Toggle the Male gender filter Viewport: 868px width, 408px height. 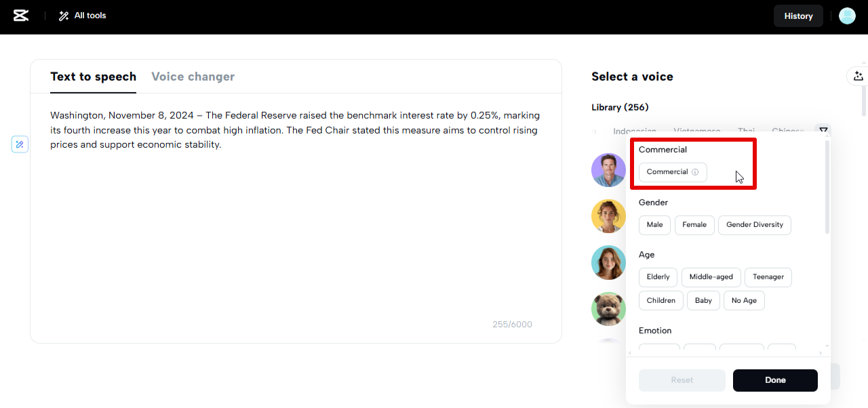[x=654, y=225]
